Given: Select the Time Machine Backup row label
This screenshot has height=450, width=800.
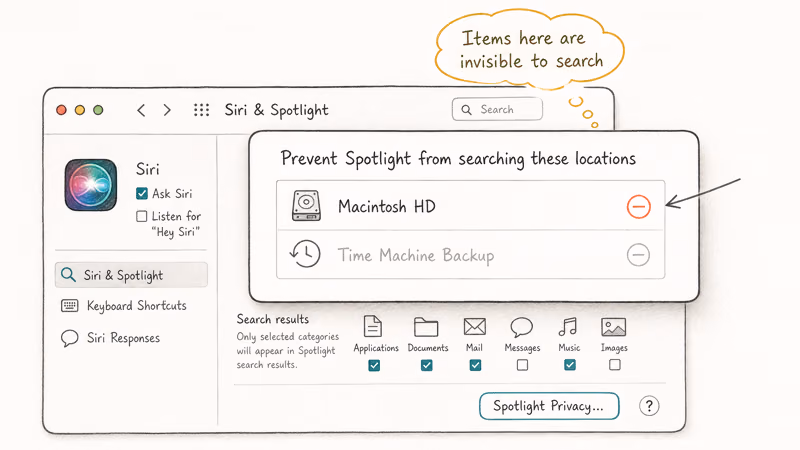Looking at the screenshot, I should (416, 255).
